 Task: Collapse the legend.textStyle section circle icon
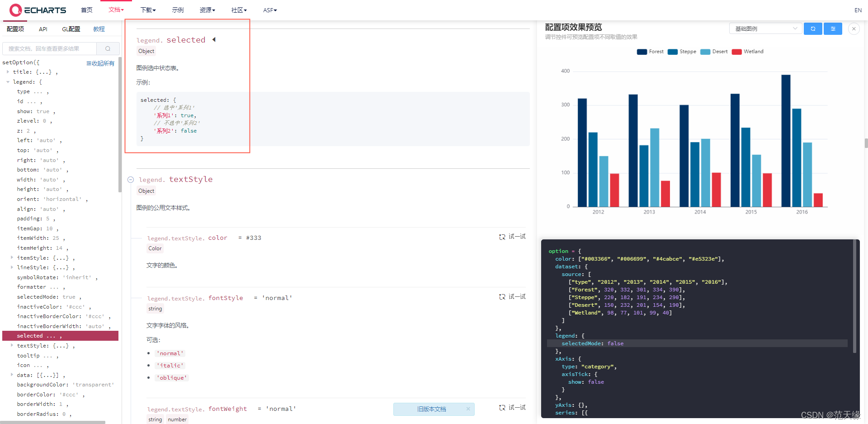click(131, 180)
